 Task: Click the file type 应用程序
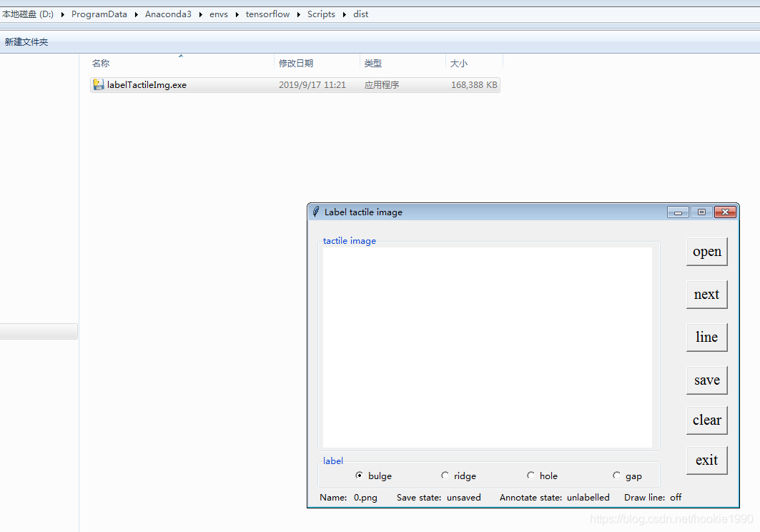(382, 85)
